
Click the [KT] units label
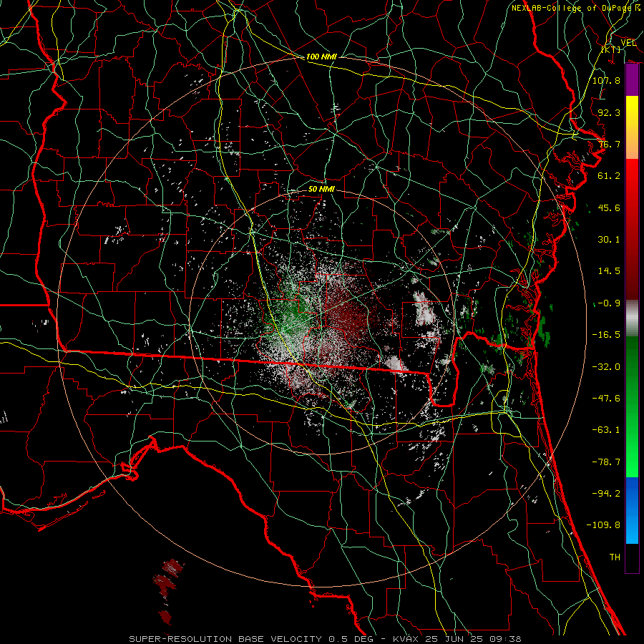[611, 49]
